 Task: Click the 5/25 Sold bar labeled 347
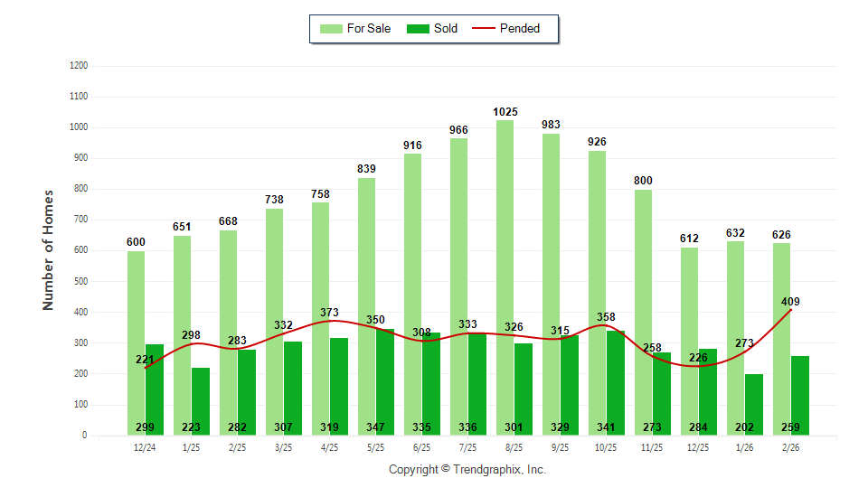point(384,380)
